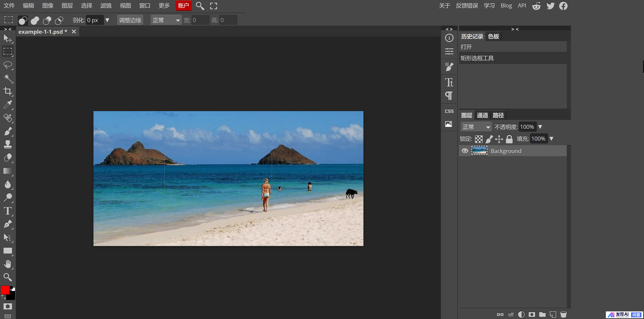This screenshot has width=644, height=319.
Task: Select the Type tool
Action: 8,211
